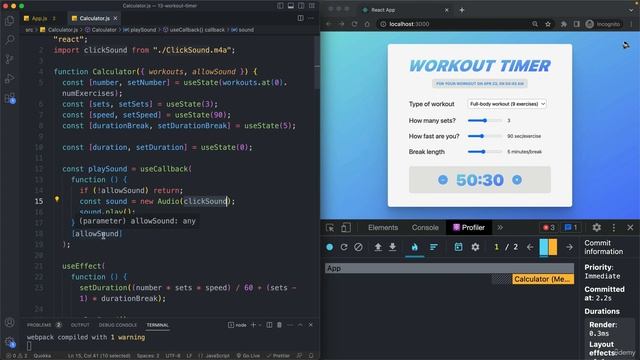Split the terminal panel

pos(269,325)
